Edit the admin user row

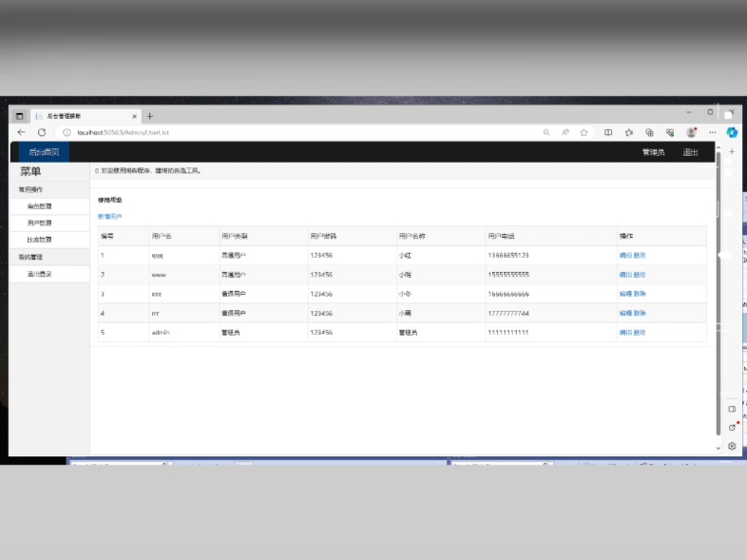(x=625, y=333)
